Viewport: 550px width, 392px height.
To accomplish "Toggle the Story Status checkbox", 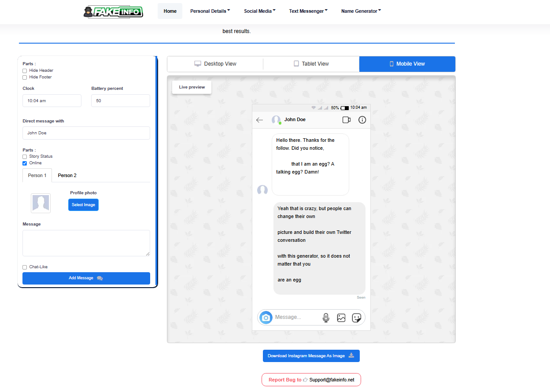I will (25, 157).
